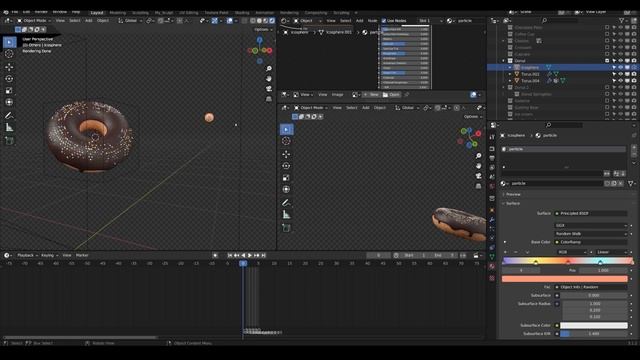
Task: Select the Cursor tool in right viewport
Action: [286, 141]
